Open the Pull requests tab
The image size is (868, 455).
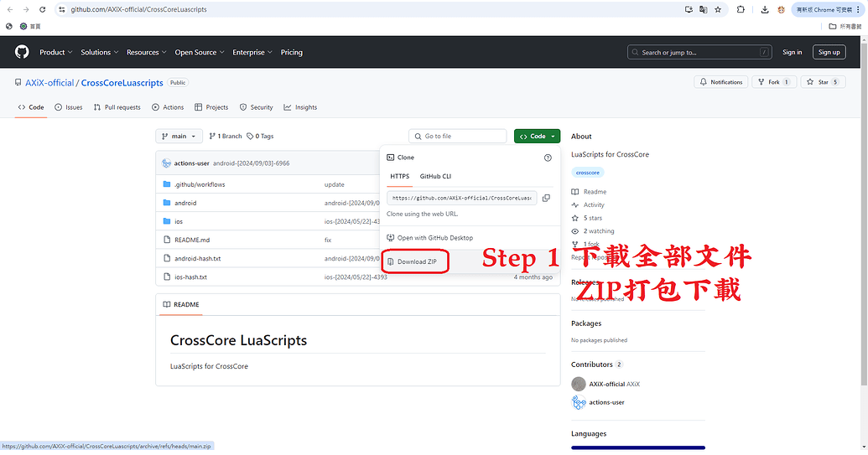(117, 107)
